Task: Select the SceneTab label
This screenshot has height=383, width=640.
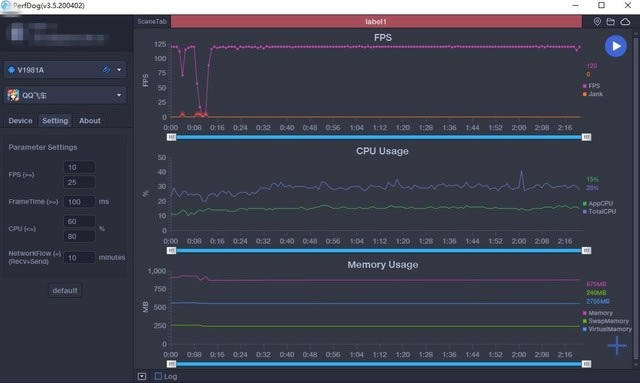Action: pos(152,22)
